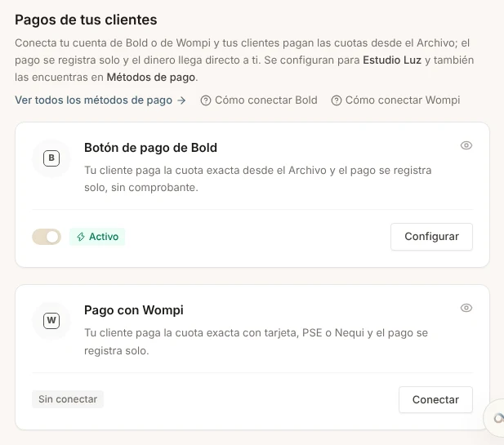Click question mark icon beside 'Cómo conectar Wompi'
The image size is (504, 445).
point(337,101)
